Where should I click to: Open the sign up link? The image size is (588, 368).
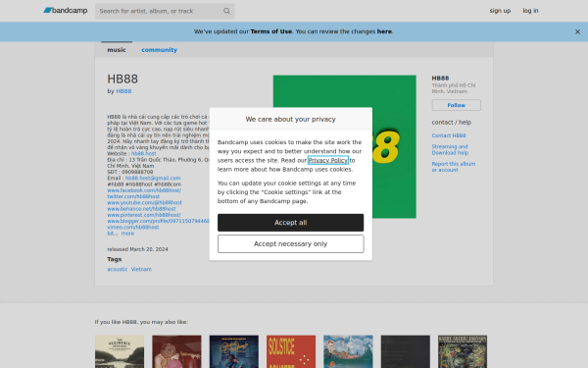point(500,11)
